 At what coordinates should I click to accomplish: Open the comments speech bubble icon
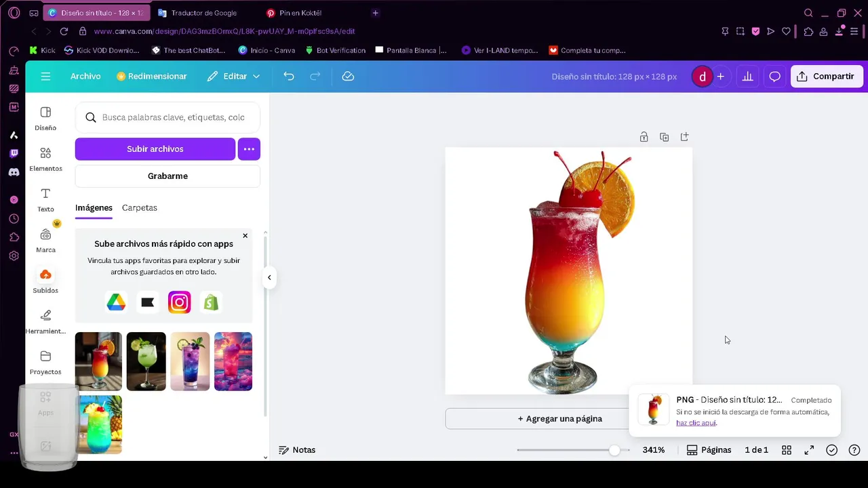[x=774, y=77]
